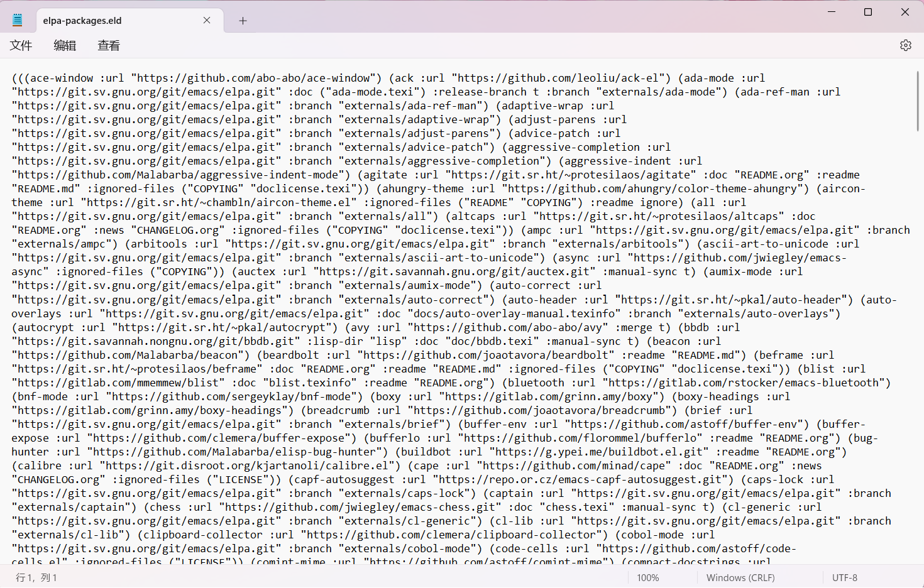Open Notepad settings gear
924x588 pixels.
pos(905,45)
